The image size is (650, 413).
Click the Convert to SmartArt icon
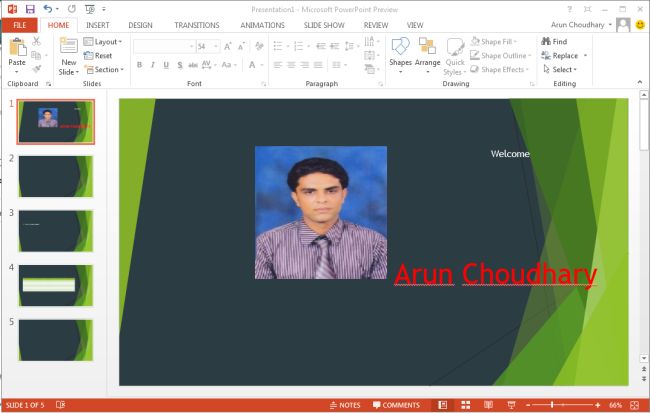pyautogui.click(x=370, y=69)
